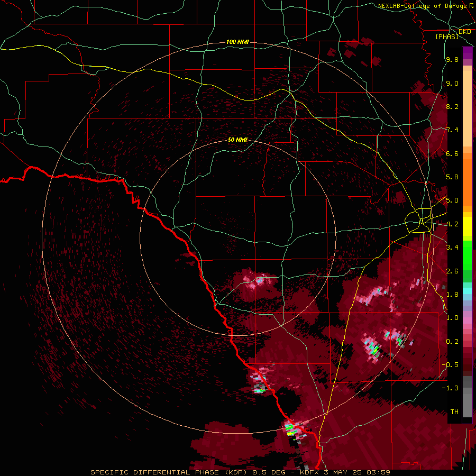
Task: Select the 2.6 scale value
Action: [x=452, y=271]
